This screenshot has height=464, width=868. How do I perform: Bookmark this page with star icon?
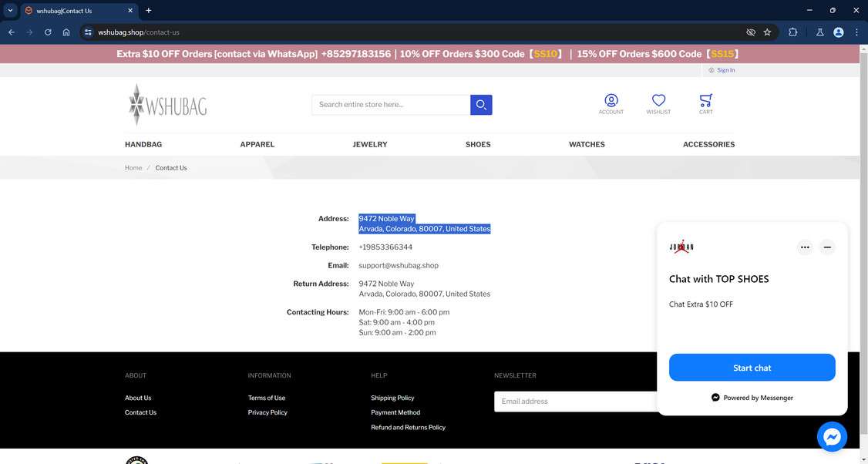767,32
